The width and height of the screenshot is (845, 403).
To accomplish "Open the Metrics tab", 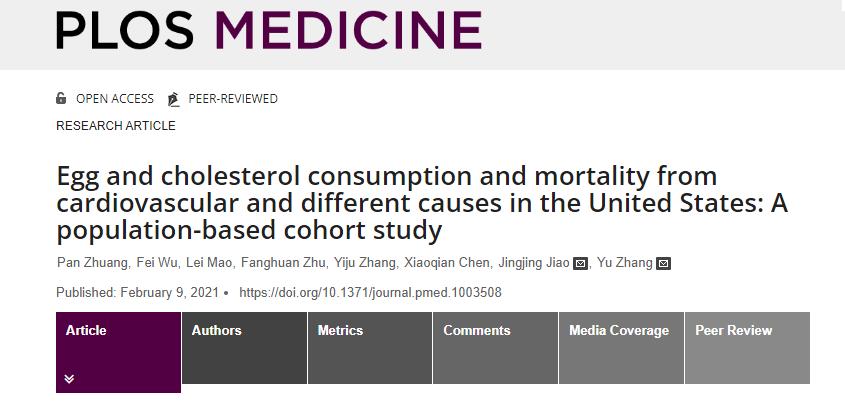I will (x=340, y=330).
